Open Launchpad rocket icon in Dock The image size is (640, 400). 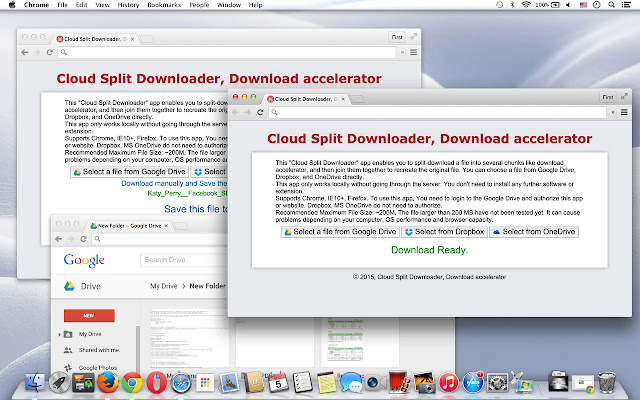[59, 382]
